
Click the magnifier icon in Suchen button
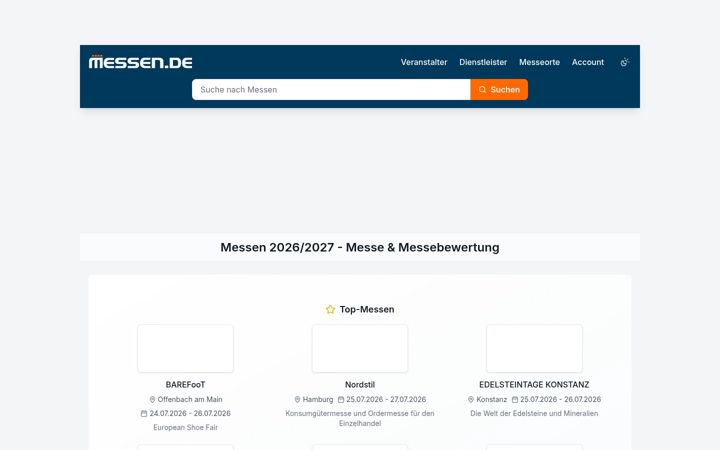point(482,90)
